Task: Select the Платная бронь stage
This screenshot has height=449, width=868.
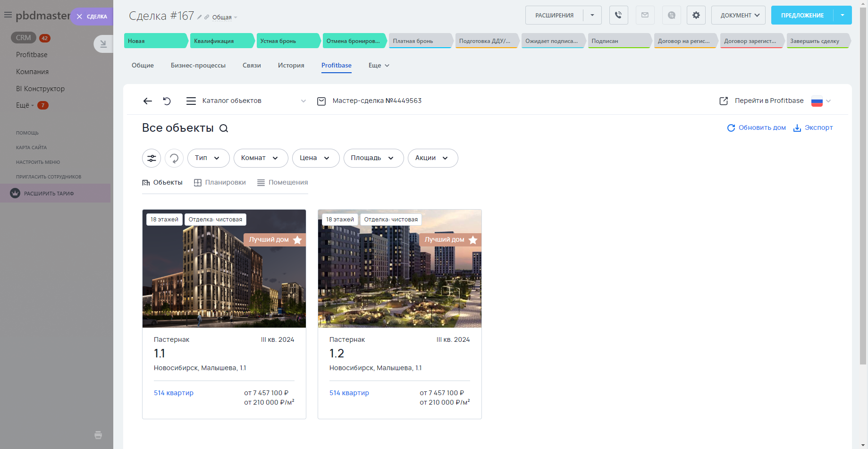Action: pyautogui.click(x=419, y=41)
